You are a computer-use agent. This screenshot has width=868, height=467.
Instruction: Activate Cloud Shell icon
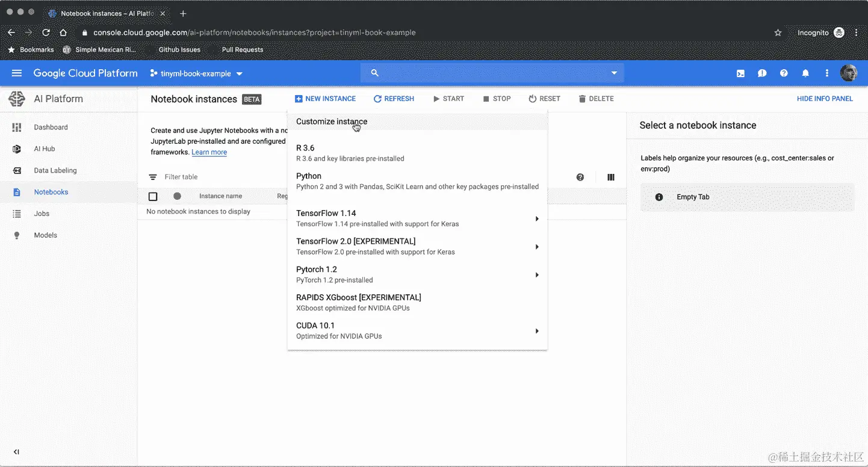(740, 73)
